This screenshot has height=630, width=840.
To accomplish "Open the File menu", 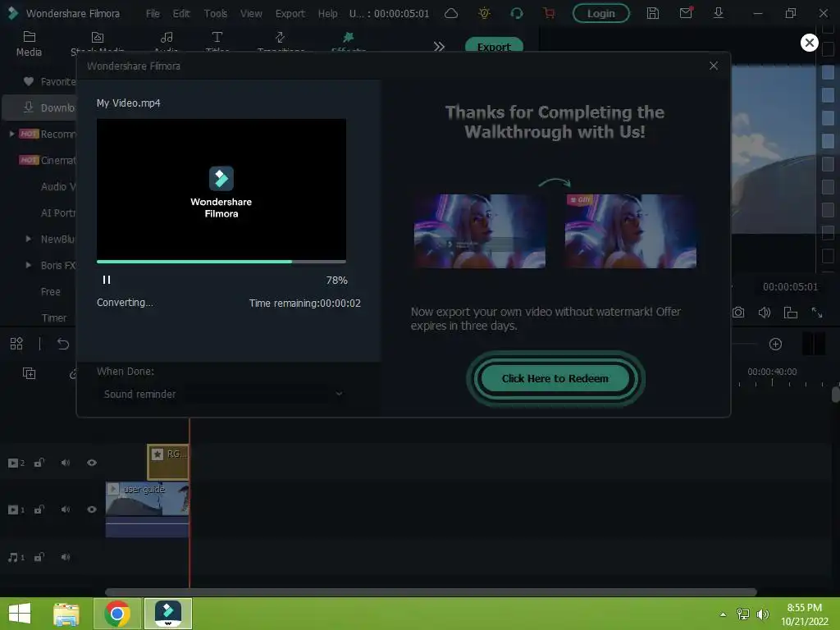I will point(153,13).
